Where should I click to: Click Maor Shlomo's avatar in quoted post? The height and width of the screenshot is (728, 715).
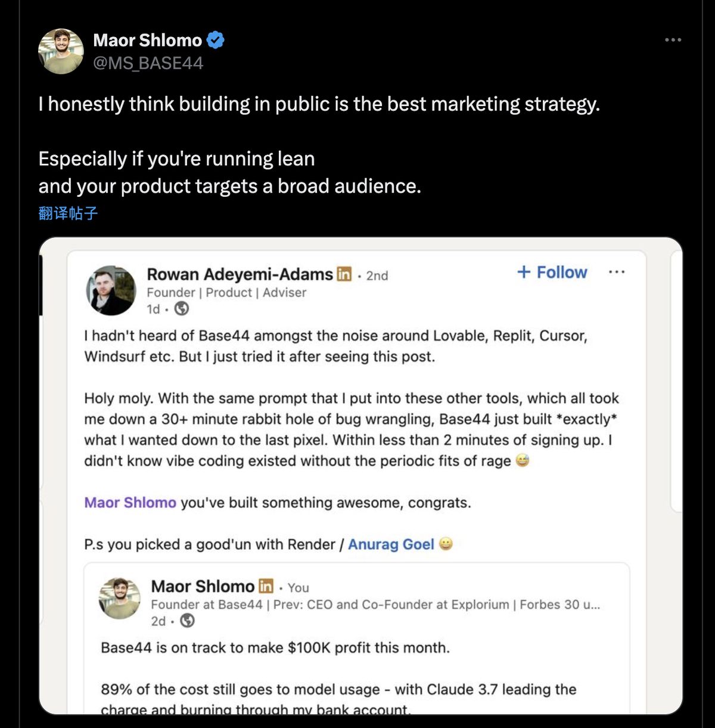click(120, 598)
